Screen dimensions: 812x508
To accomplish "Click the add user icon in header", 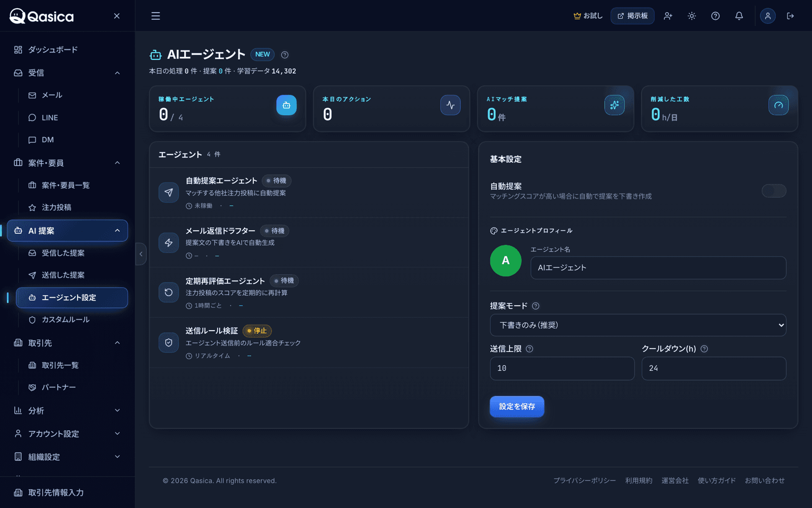I will pos(668,16).
